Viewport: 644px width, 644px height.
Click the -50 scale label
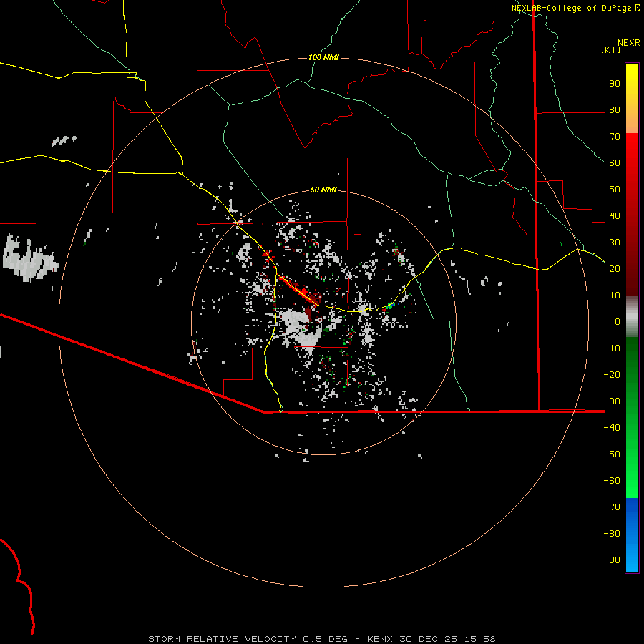(x=612, y=454)
